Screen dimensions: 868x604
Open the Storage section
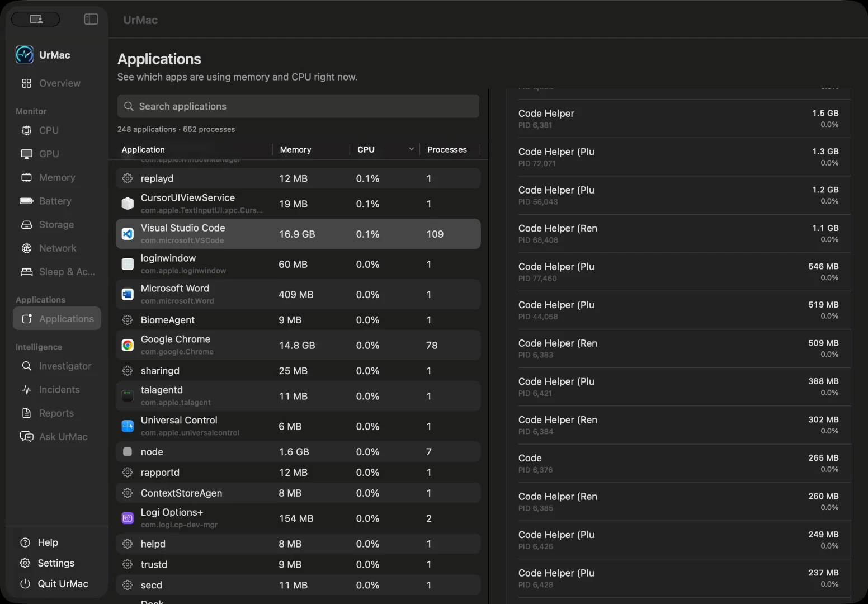coord(56,224)
